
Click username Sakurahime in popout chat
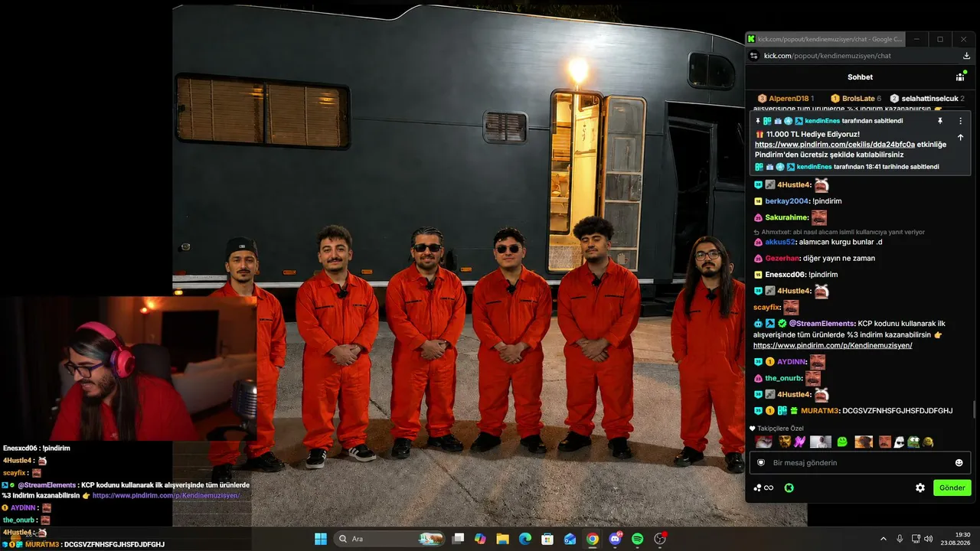click(786, 217)
